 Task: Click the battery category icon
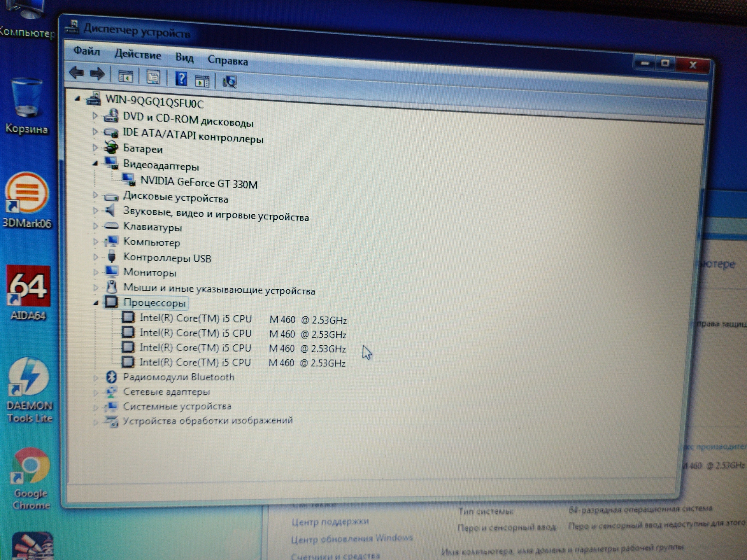(111, 147)
